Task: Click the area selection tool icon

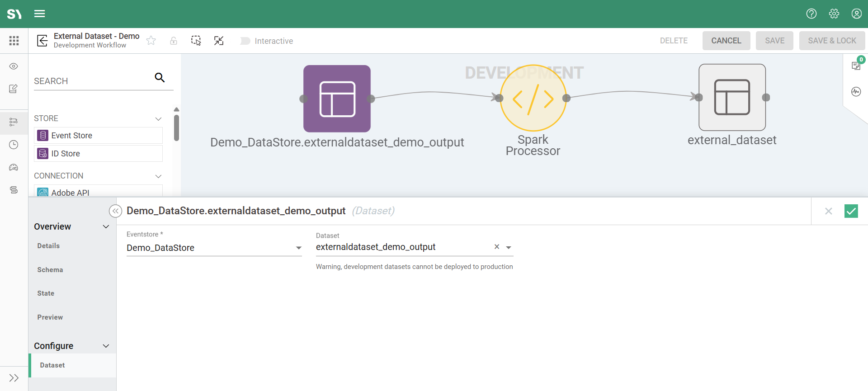Action: coord(196,41)
